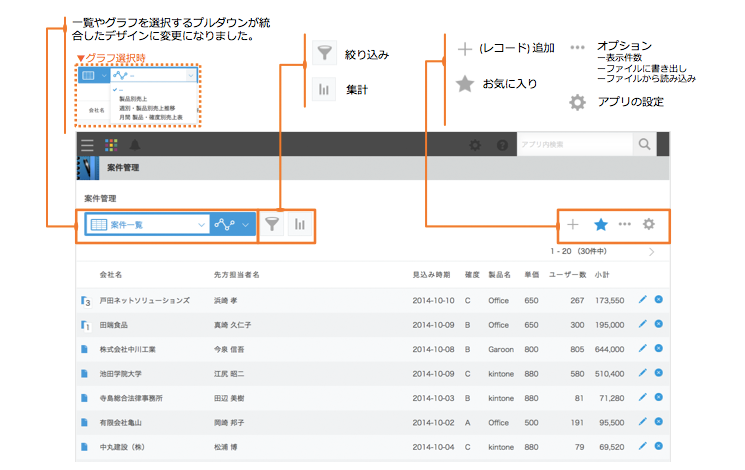Screen dimensions: 745x470
Task: Edit the 戸田ネットソリューションズ record with pencil
Action: tap(642, 299)
